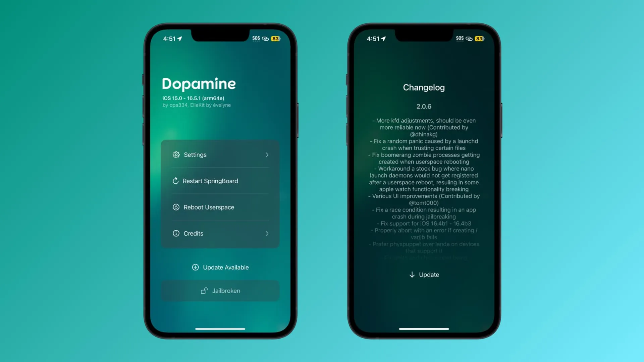Viewport: 644px width, 362px height.
Task: Click the Credits info icon
Action: point(176,233)
